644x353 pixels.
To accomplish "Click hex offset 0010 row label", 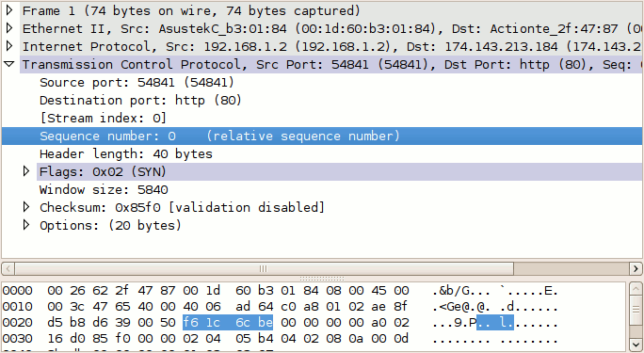I will pos(17,307).
